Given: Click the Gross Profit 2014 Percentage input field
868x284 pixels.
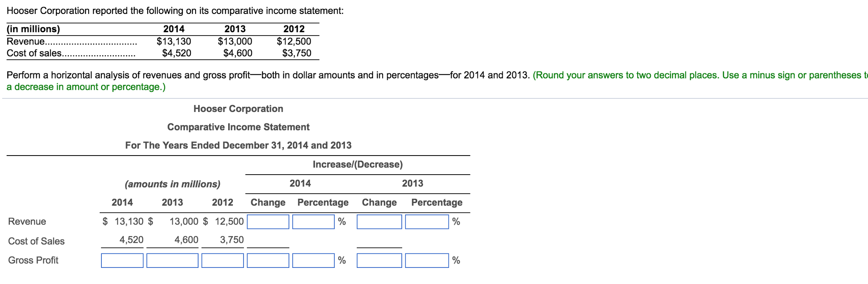Looking at the screenshot, I should 314,260.
